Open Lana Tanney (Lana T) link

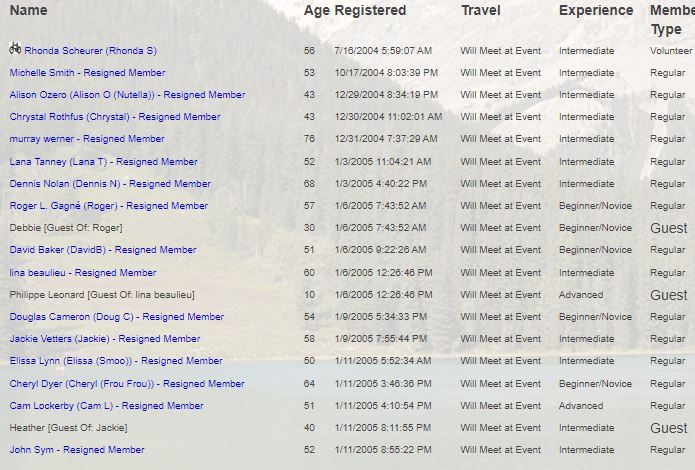click(x=103, y=162)
